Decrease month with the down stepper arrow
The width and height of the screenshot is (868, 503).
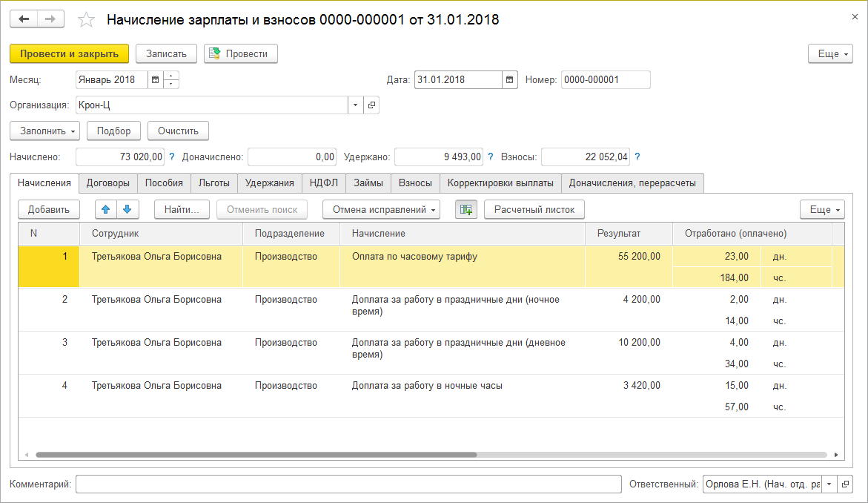coord(171,84)
